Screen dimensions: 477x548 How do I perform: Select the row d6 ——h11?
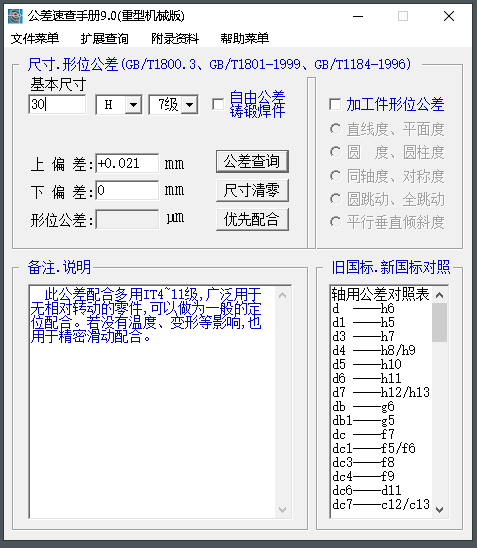pyautogui.click(x=381, y=378)
